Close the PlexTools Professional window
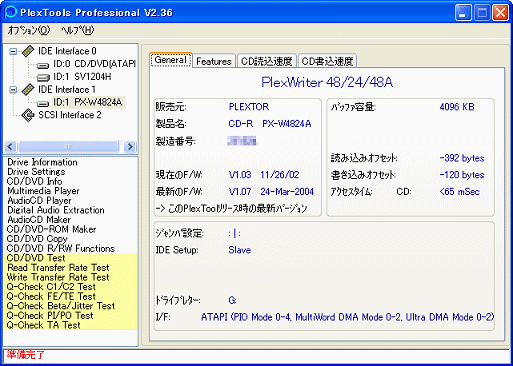The image size is (513, 366). click(500, 12)
